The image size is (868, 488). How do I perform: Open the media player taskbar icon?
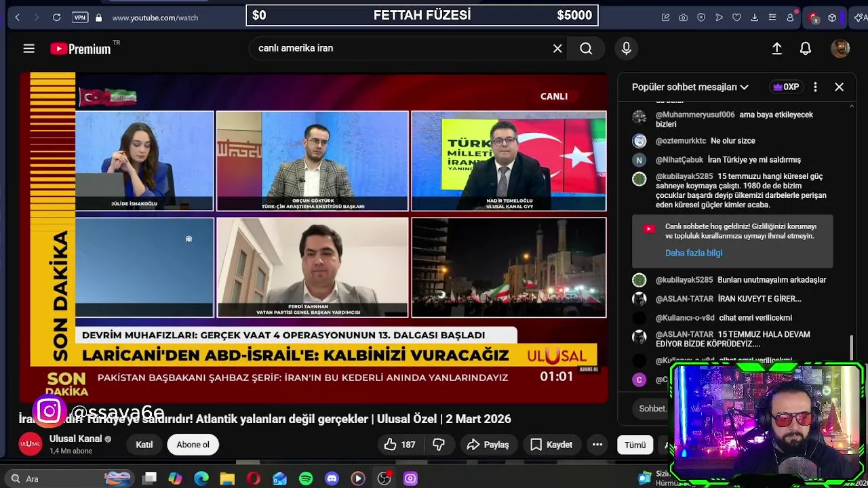358,479
